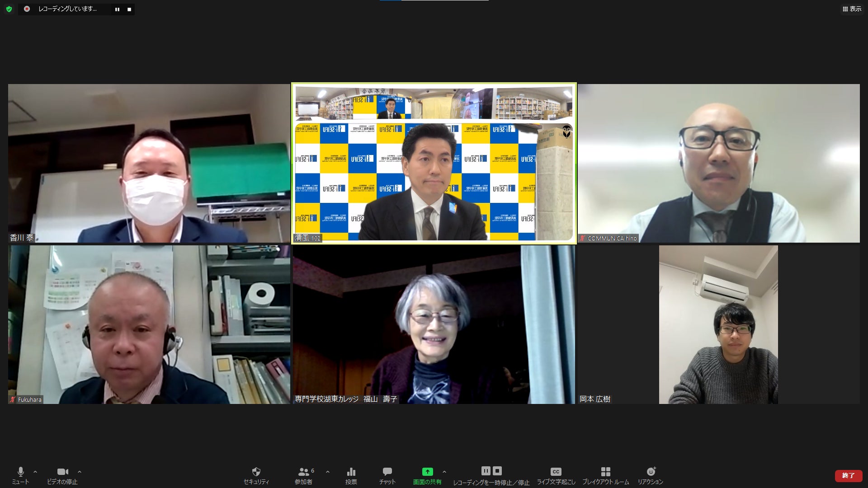The image size is (868, 488).
Task: Click the red End meeting button
Action: (848, 475)
